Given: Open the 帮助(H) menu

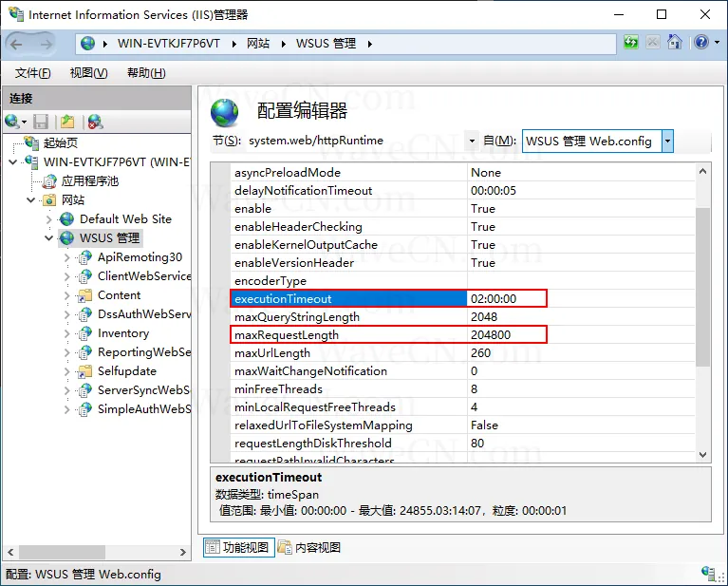Looking at the screenshot, I should [x=146, y=73].
